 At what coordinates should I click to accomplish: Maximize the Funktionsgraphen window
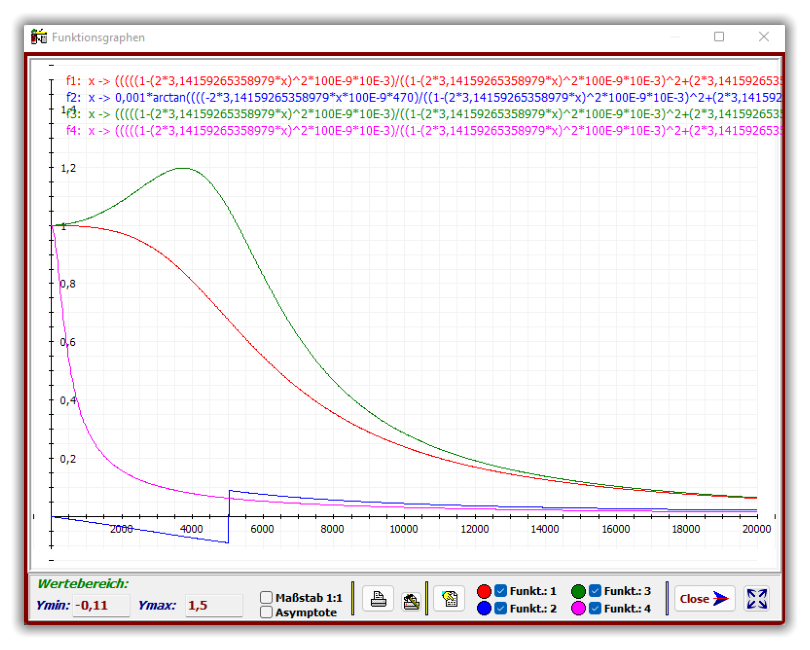[x=718, y=37]
